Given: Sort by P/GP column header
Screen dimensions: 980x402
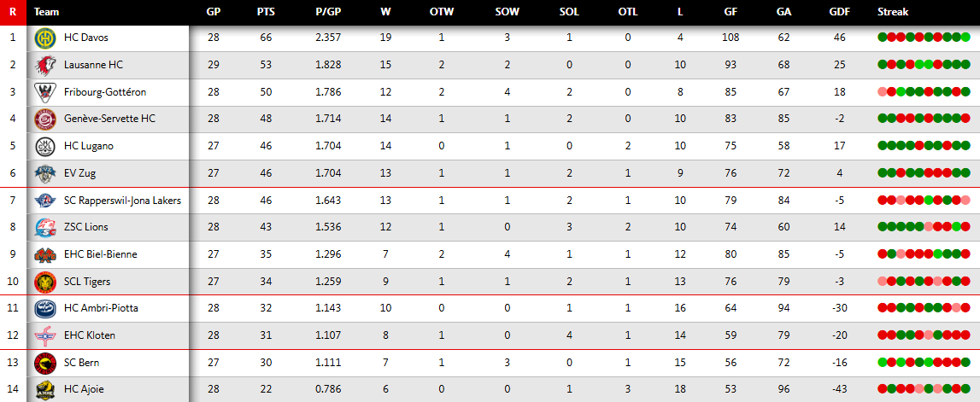Looking at the screenshot, I should point(328,12).
